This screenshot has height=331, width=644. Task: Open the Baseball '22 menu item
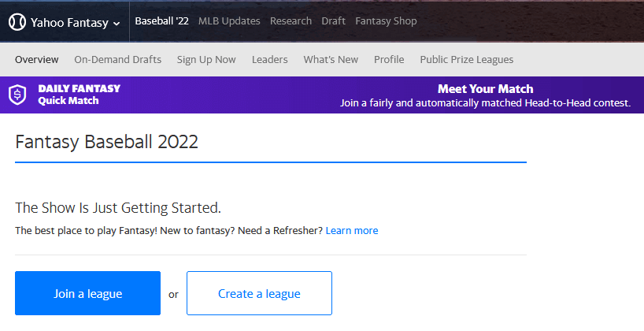[x=161, y=21]
